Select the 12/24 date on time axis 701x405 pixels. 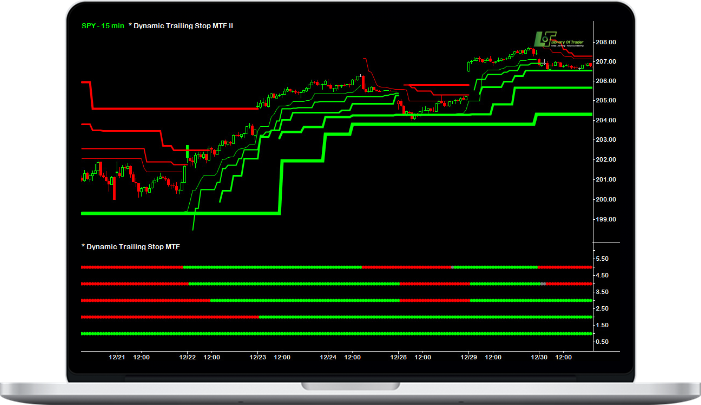pos(327,357)
